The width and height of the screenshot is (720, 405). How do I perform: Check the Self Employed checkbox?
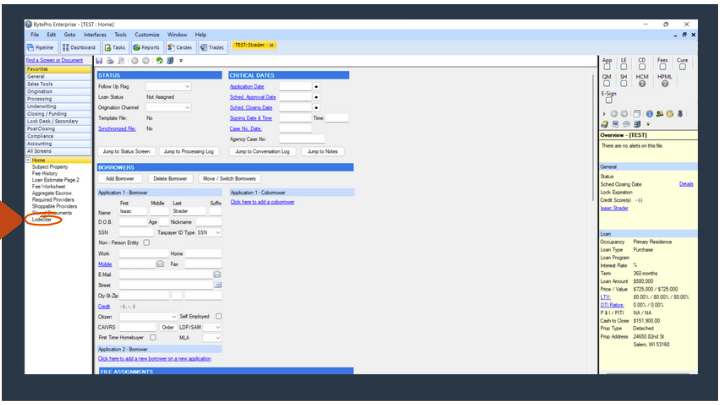219,316
